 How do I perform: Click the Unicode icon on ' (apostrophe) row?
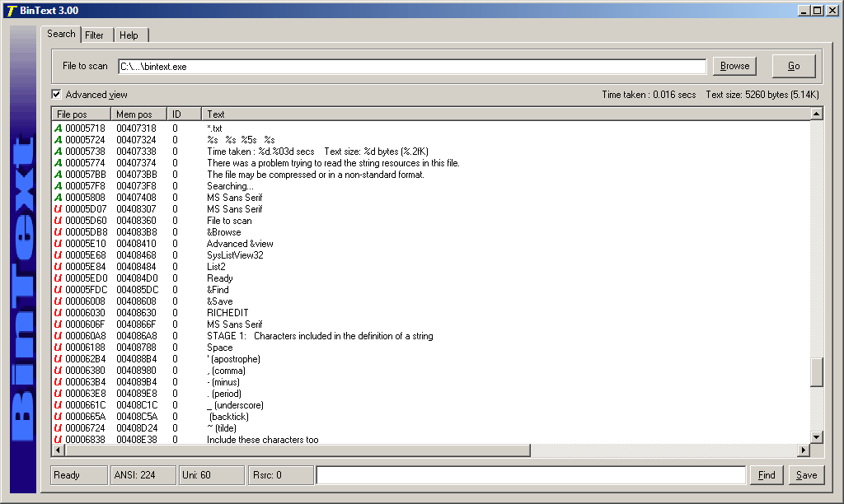pos(59,359)
